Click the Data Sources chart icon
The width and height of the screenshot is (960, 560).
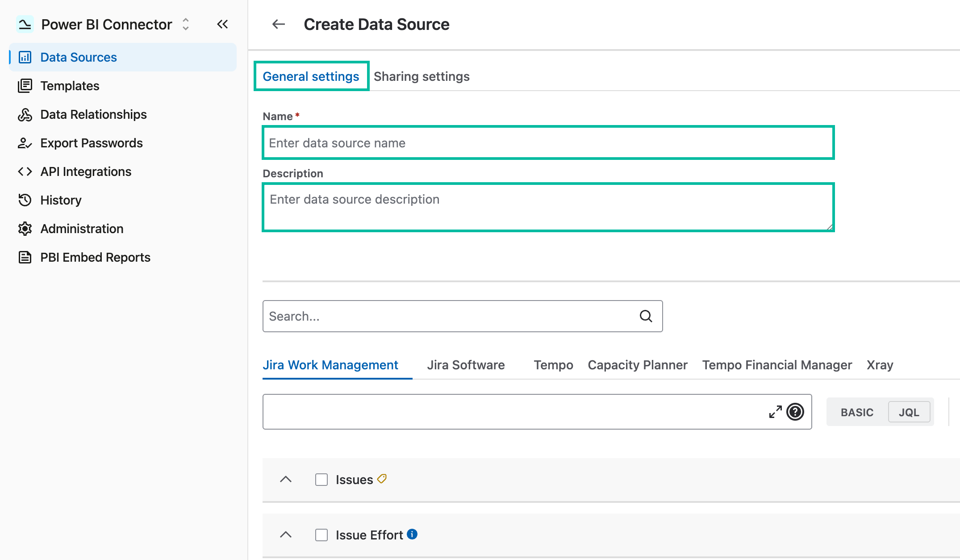click(x=25, y=57)
